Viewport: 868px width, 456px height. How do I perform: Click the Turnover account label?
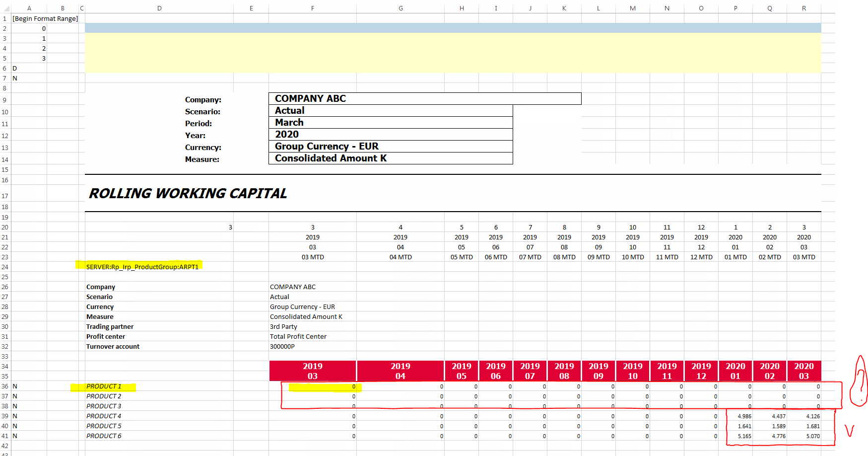point(113,346)
